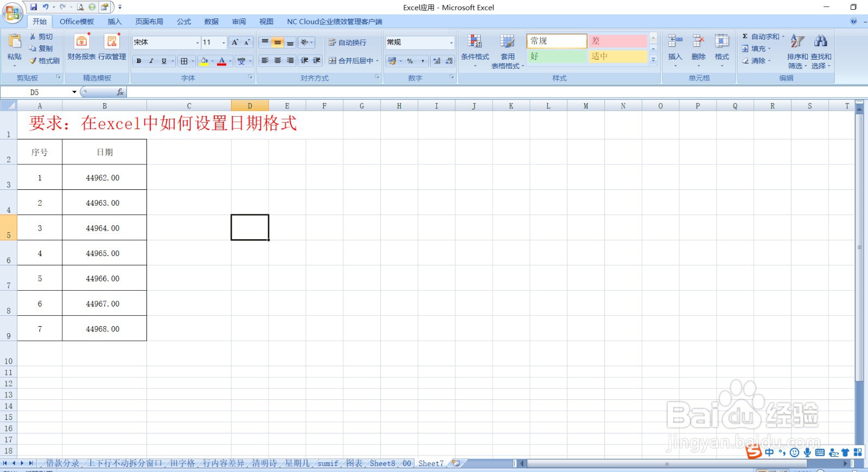Open the Sheet8 worksheet tab
The image size is (868, 472).
pos(382,463)
